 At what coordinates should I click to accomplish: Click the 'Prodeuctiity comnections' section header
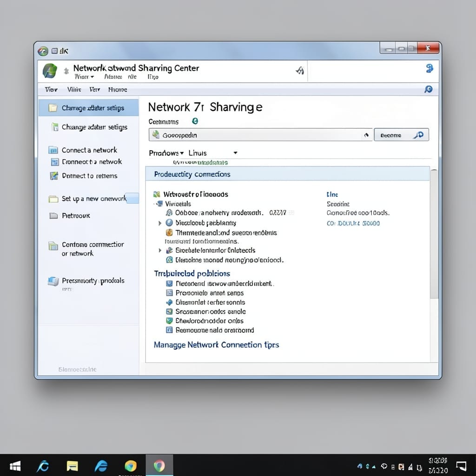(x=287, y=174)
